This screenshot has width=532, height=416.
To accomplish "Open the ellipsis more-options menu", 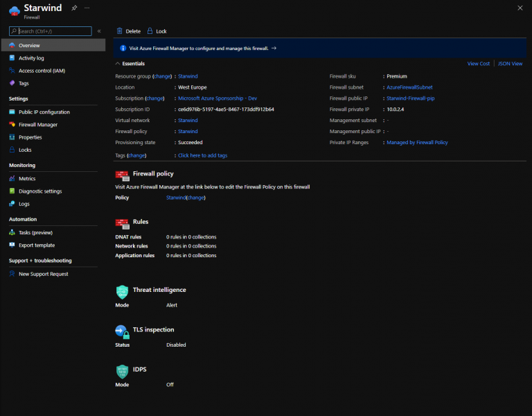I will (x=87, y=8).
